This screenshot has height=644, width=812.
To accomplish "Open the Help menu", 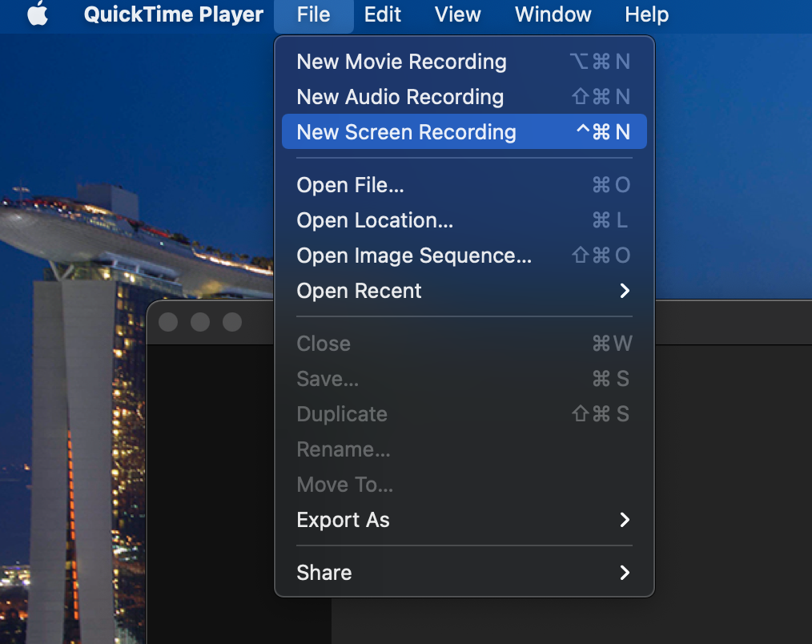I will 646,14.
